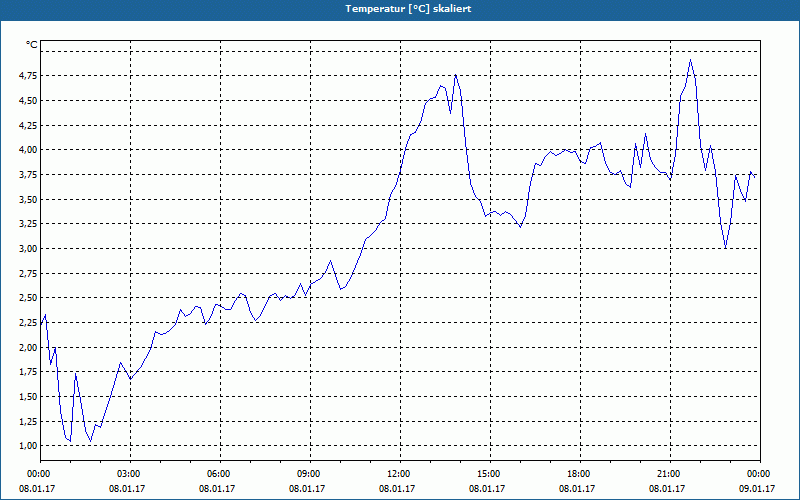Pick the 3,75 label on the y-axis
The height and width of the screenshot is (500, 800).
[x=28, y=174]
